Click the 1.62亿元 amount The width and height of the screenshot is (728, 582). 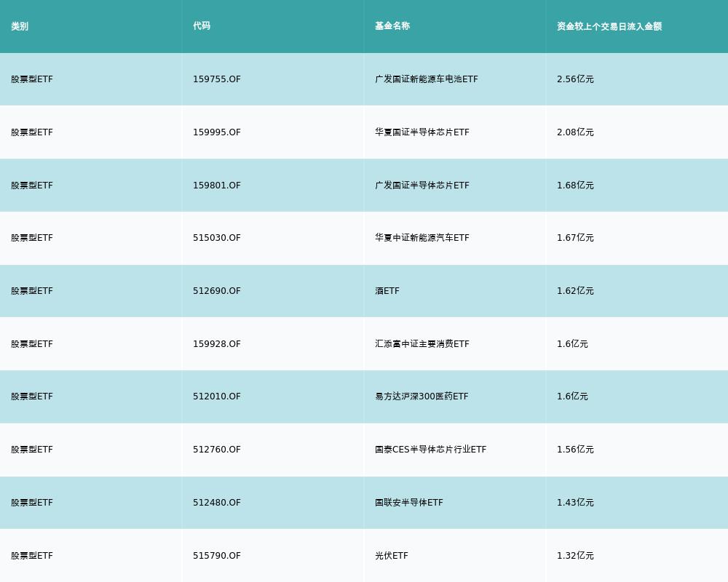click(575, 291)
